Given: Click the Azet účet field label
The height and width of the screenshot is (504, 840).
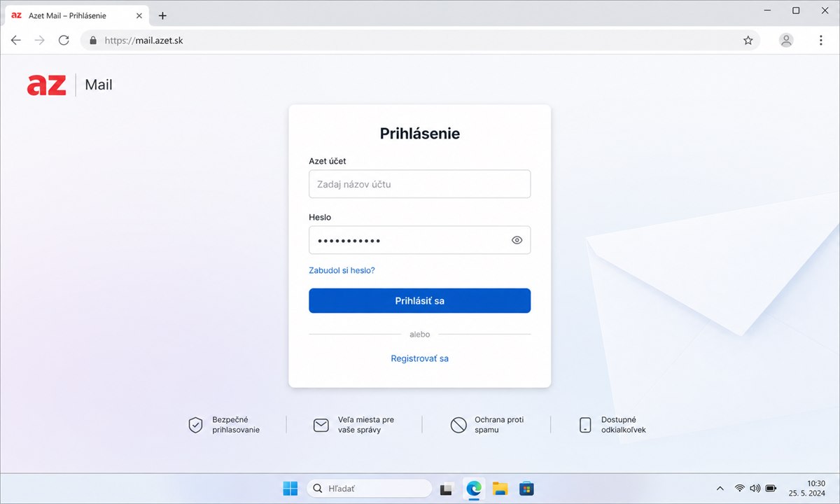Looking at the screenshot, I should pos(328,161).
